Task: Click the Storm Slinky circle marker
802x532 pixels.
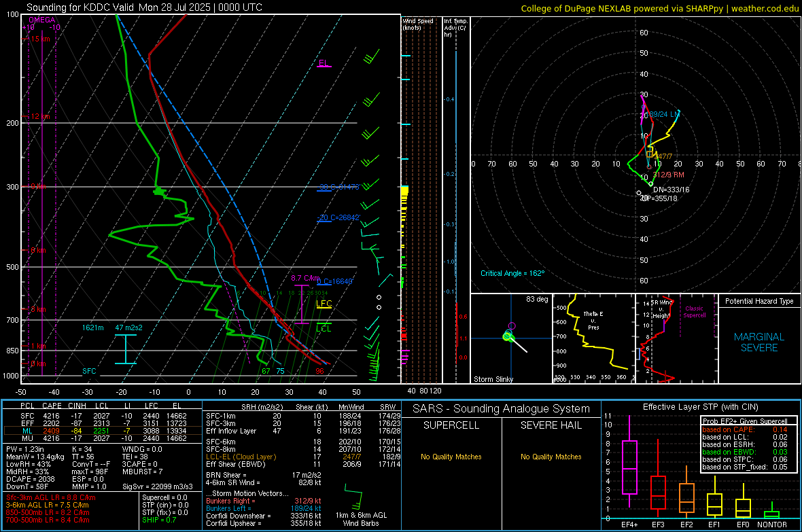Action: [x=508, y=336]
